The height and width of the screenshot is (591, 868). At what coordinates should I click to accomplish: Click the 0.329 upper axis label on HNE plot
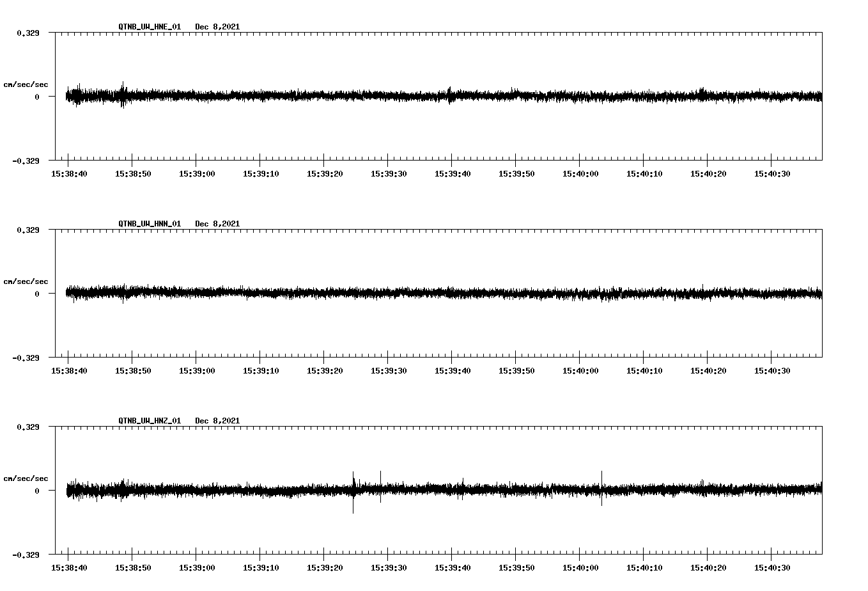(x=27, y=33)
